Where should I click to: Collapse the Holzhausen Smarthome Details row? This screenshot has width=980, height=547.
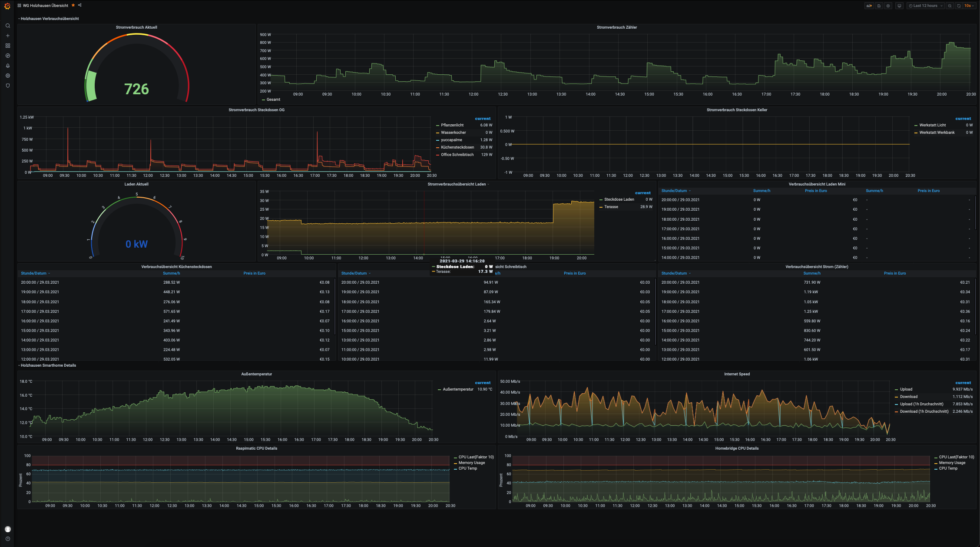click(48, 365)
